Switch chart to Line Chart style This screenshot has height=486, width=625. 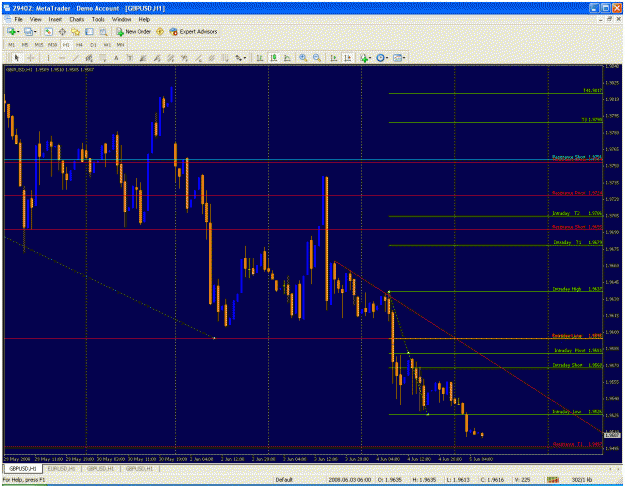point(287,58)
